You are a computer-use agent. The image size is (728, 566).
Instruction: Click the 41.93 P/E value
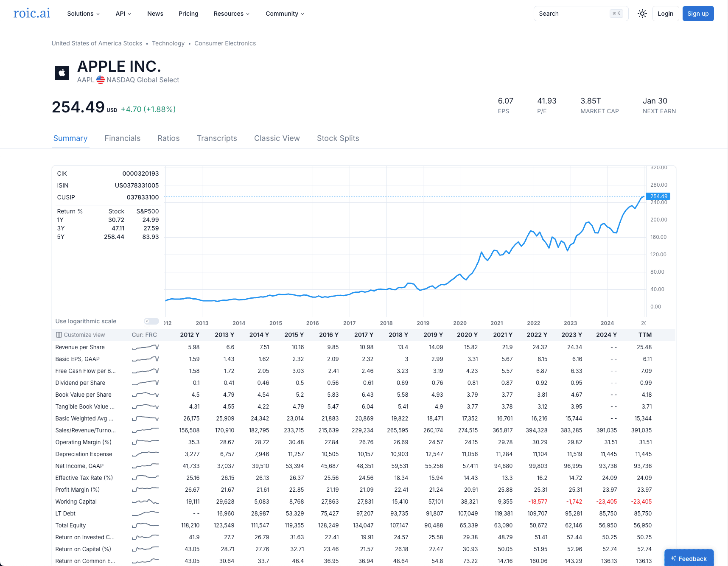[x=547, y=101]
